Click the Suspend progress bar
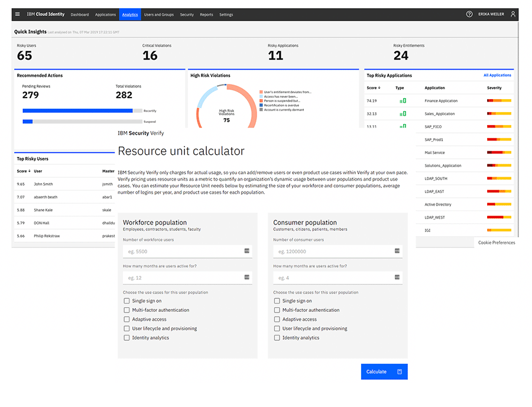The height and width of the screenshot is (407, 532). 82,122
